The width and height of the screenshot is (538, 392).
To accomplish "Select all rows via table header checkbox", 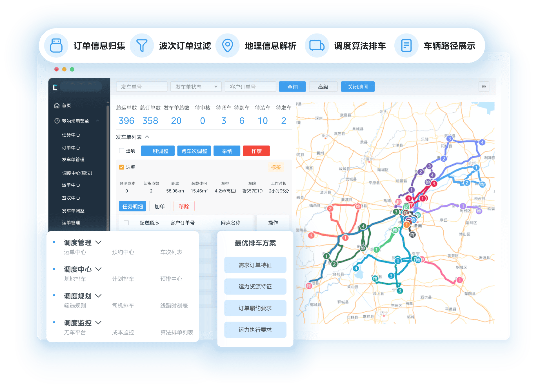I will 126,223.
